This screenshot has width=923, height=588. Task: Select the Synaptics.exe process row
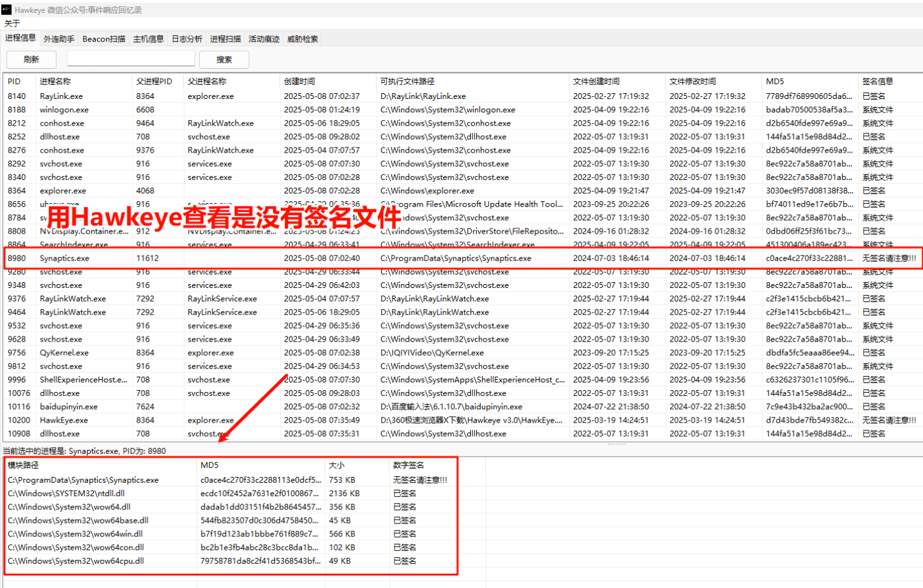point(463,258)
